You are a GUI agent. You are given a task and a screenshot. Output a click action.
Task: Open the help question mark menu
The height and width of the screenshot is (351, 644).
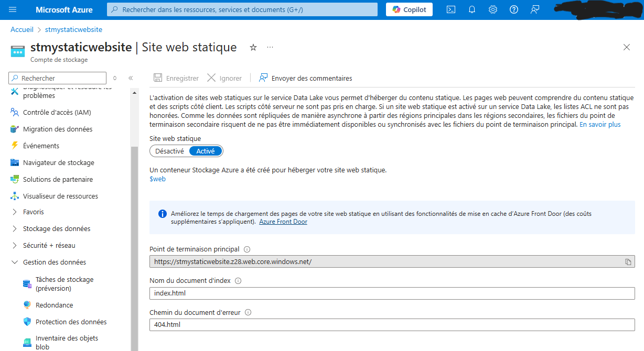(x=514, y=9)
